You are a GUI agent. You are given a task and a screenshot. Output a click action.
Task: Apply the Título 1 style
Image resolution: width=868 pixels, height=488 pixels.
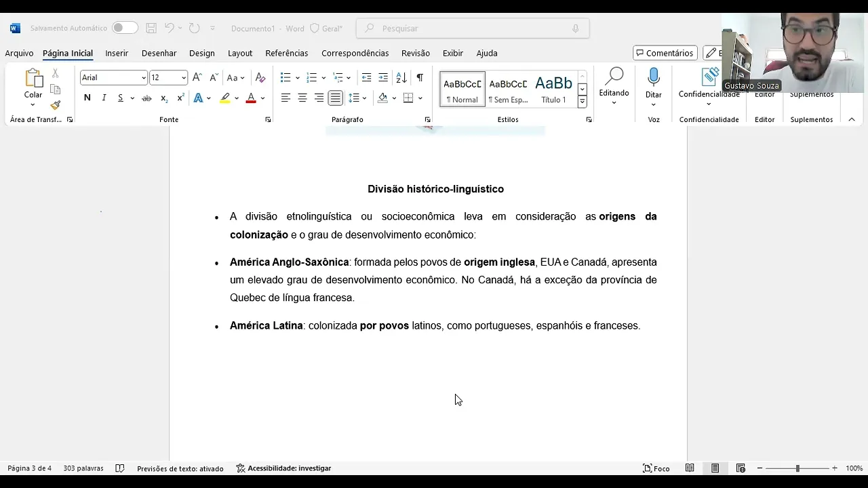(x=553, y=89)
